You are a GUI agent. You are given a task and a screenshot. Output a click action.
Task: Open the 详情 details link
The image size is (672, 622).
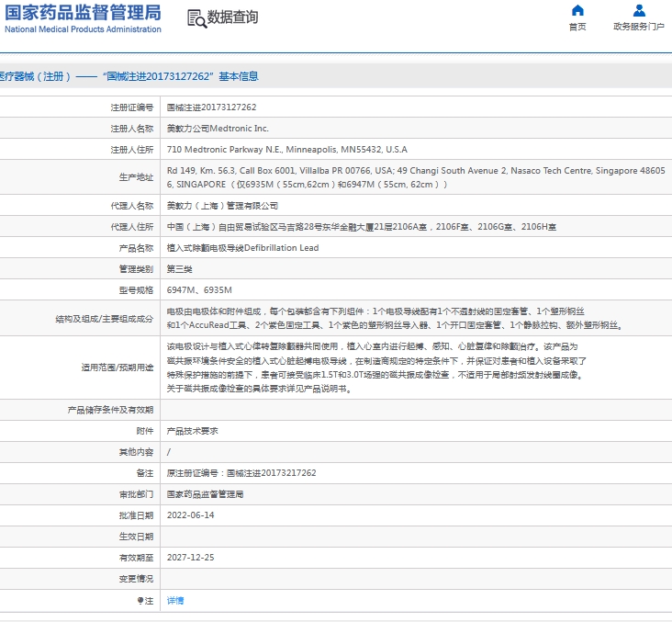tap(175, 601)
